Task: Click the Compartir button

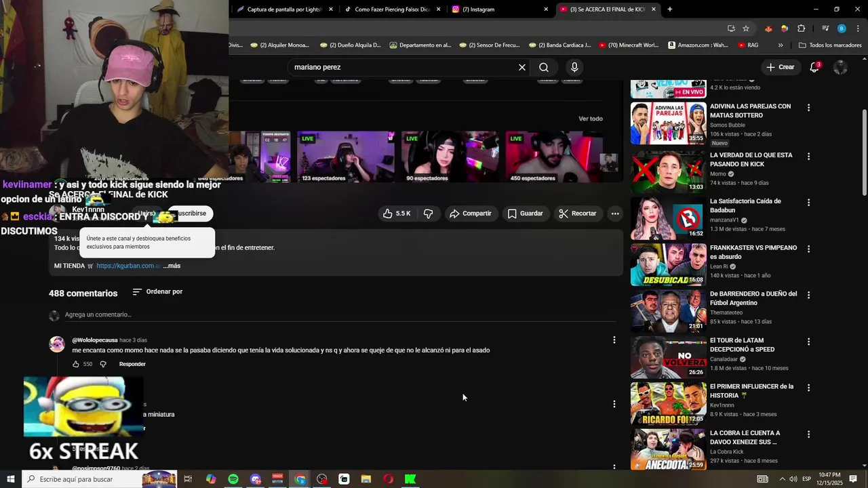Action: point(470,213)
